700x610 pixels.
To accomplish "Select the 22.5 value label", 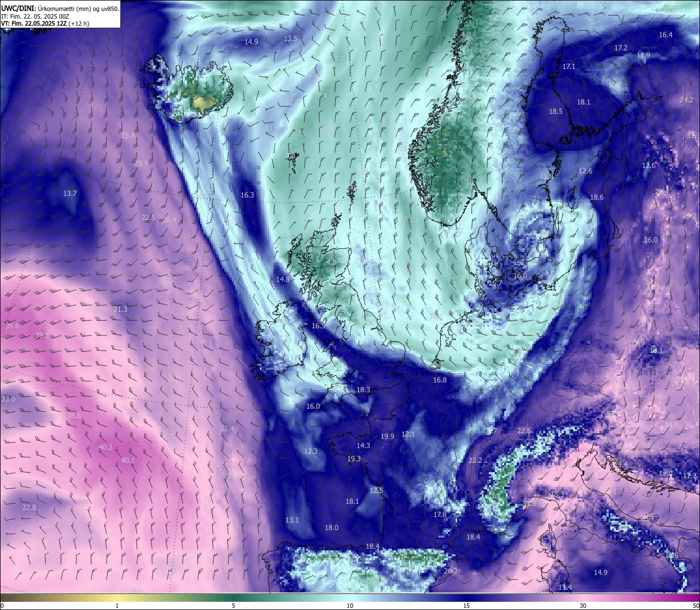I will coord(148,218).
